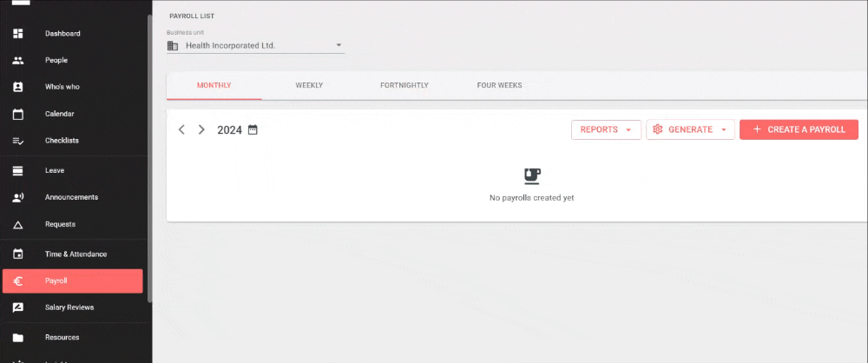This screenshot has width=868, height=363.
Task: Select Health Incorporated Ltd. business unit field
Action: (256, 46)
